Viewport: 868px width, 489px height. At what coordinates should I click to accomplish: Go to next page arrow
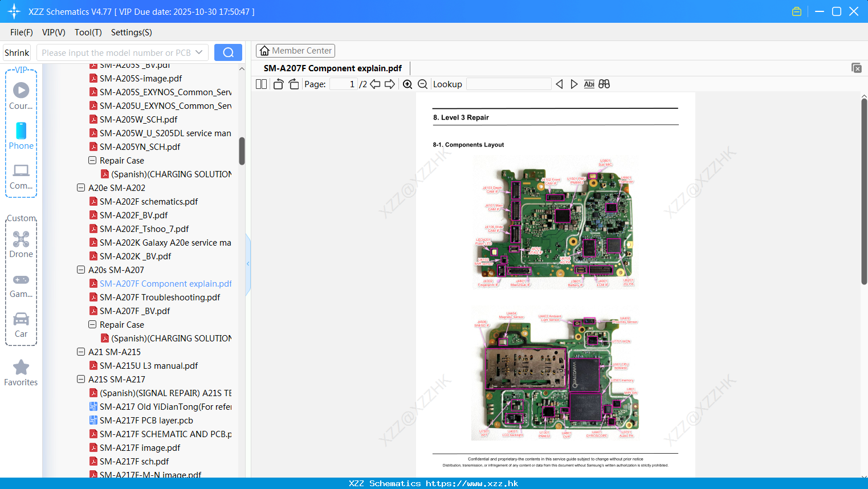(x=390, y=84)
